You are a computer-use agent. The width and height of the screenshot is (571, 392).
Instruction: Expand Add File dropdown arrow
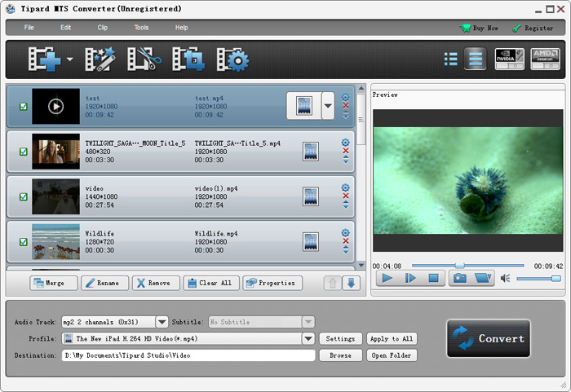point(69,59)
